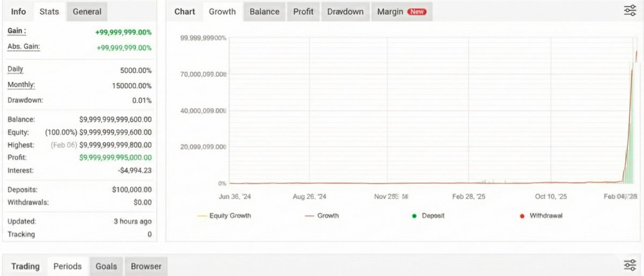
Task: Select the Browser tab
Action: (x=146, y=266)
